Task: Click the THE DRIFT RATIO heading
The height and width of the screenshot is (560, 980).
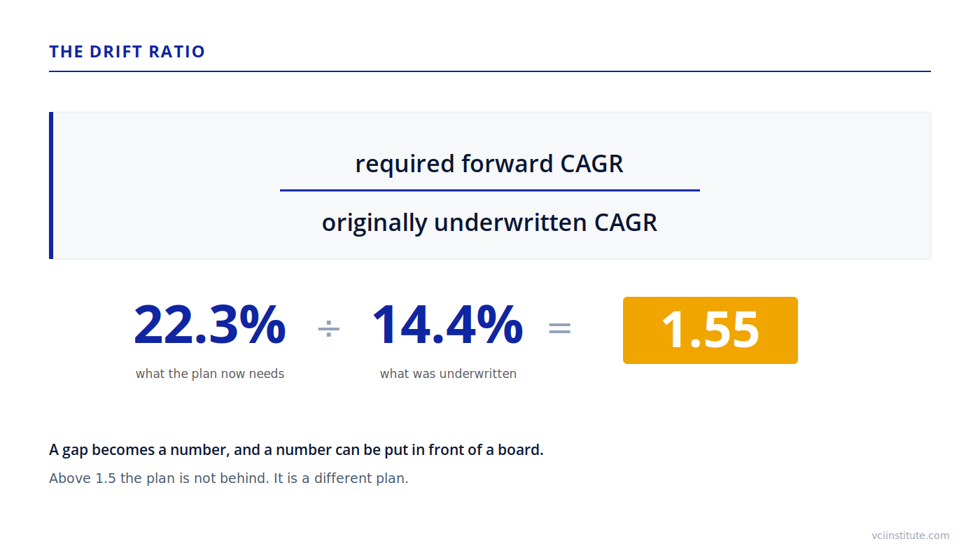Action: (x=127, y=52)
